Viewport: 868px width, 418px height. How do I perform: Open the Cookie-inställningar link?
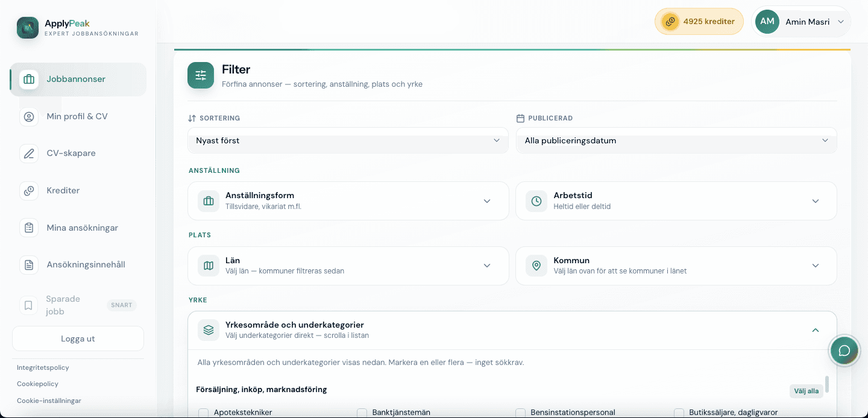point(49,401)
